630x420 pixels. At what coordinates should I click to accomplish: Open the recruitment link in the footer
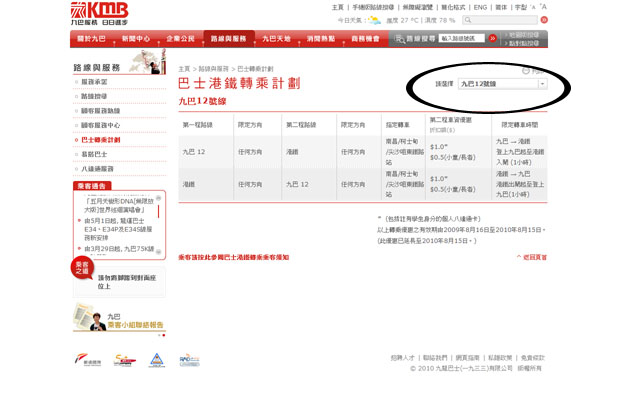(403, 357)
